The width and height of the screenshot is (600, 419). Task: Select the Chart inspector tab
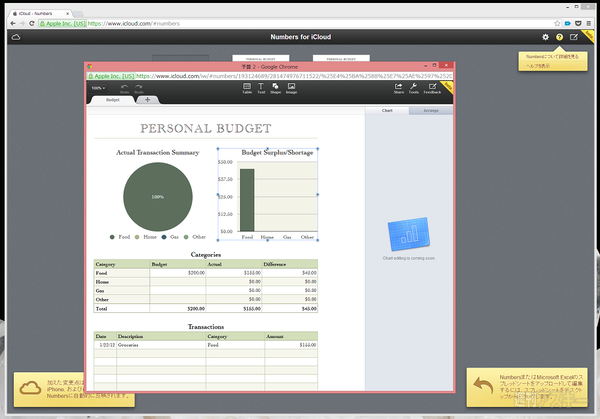click(387, 111)
